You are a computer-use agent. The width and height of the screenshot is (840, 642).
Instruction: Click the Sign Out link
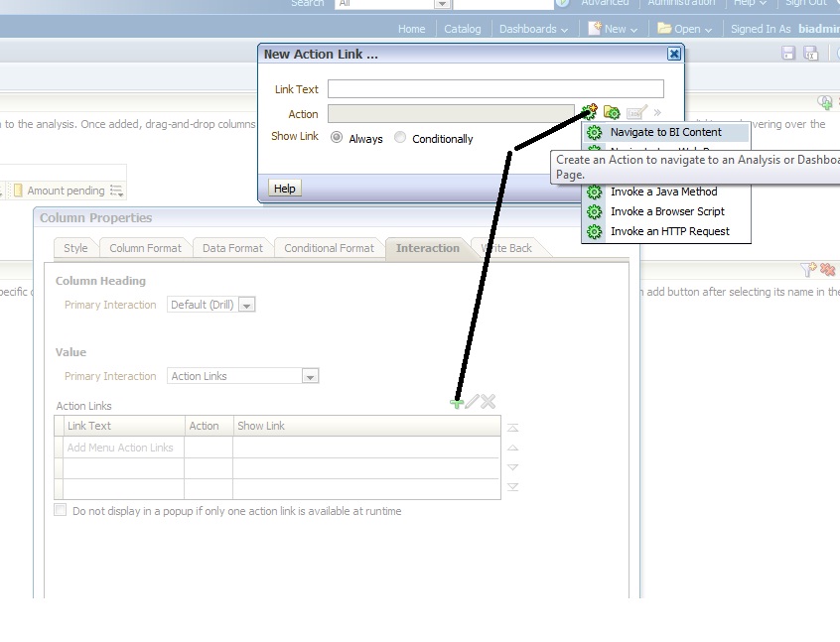point(804,3)
